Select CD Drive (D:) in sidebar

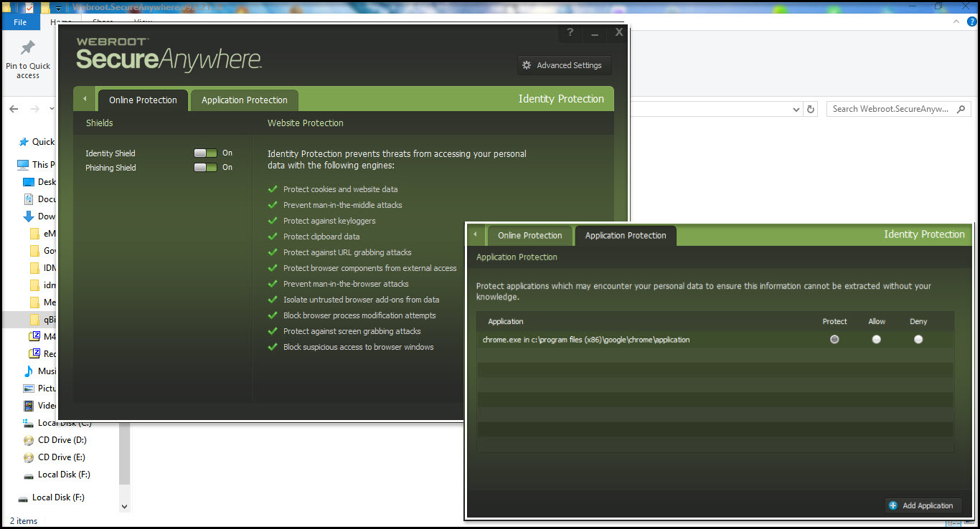[x=55, y=440]
